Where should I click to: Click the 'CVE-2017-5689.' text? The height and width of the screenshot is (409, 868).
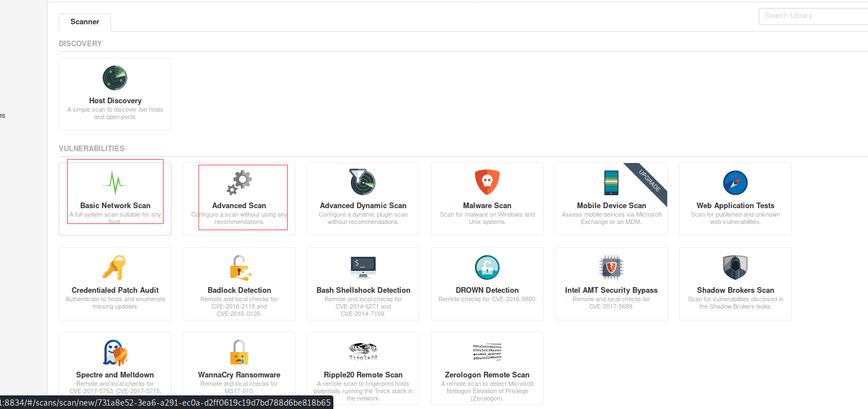coord(611,306)
